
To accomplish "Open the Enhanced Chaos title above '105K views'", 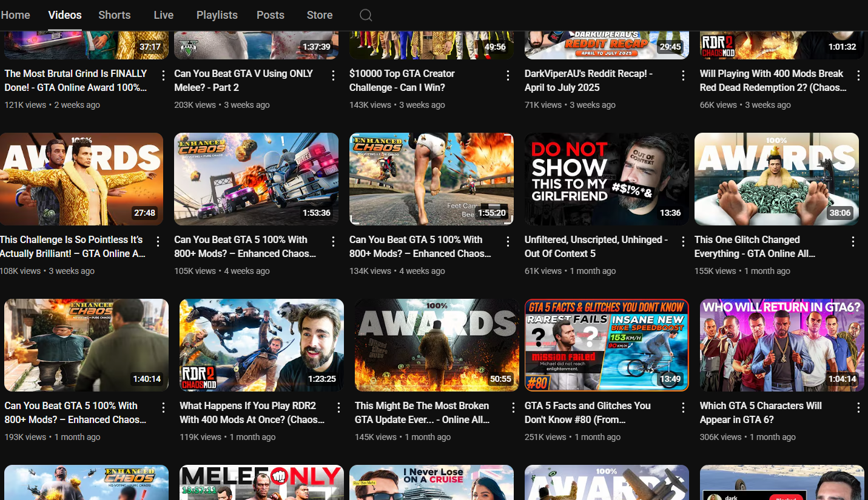I will point(245,247).
